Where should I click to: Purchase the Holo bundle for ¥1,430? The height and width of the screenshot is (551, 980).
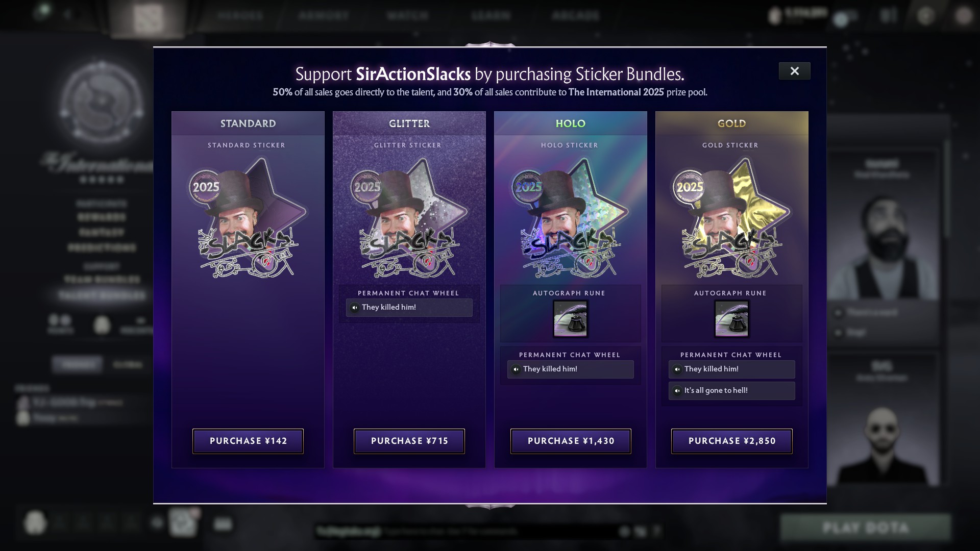tap(571, 441)
